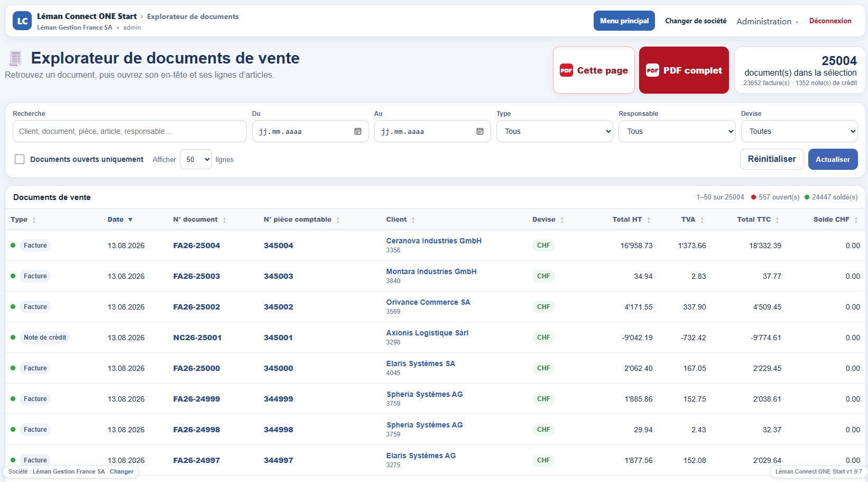The image size is (868, 482).
Task: Focus the Recherche search field
Action: [130, 131]
